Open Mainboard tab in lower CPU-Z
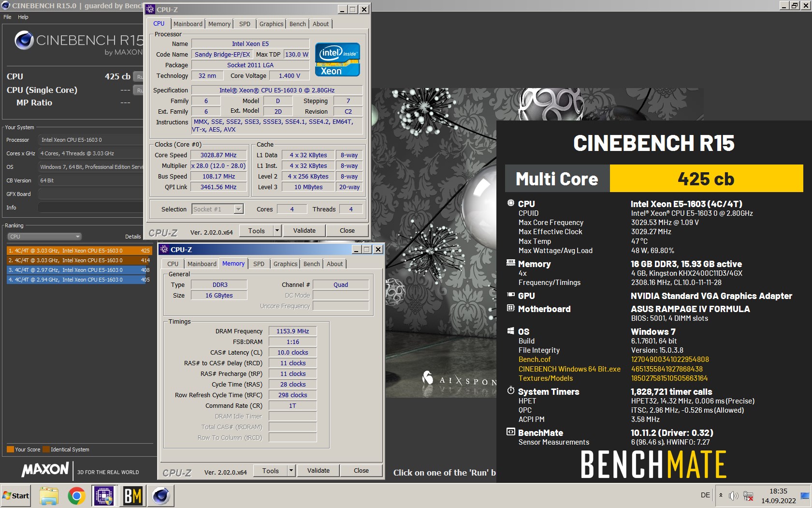 [202, 264]
